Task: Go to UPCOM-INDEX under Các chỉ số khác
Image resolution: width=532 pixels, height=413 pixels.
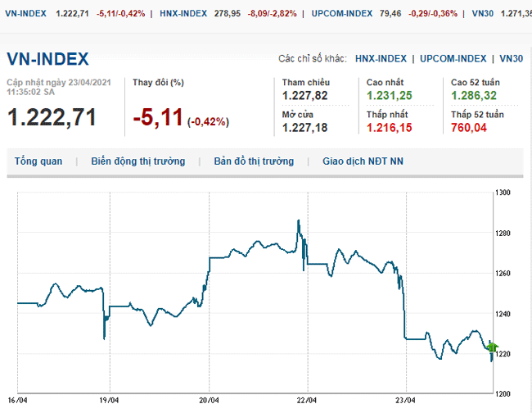Action: point(454,59)
